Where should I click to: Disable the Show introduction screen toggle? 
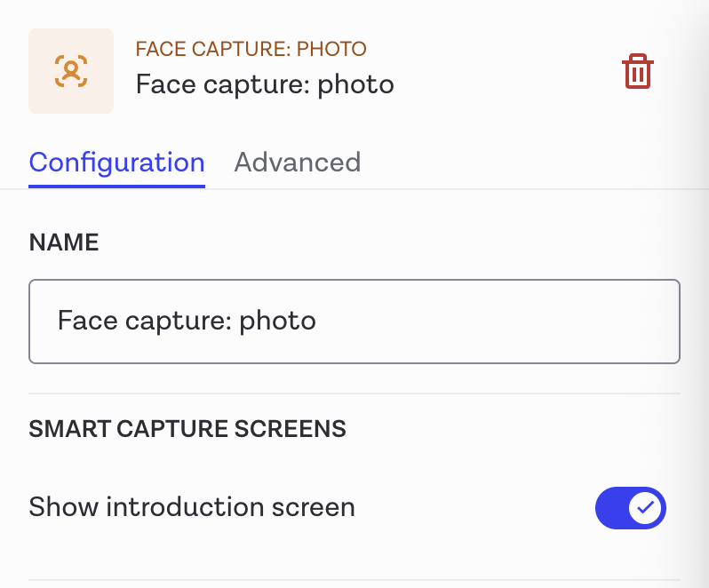pyautogui.click(x=630, y=508)
